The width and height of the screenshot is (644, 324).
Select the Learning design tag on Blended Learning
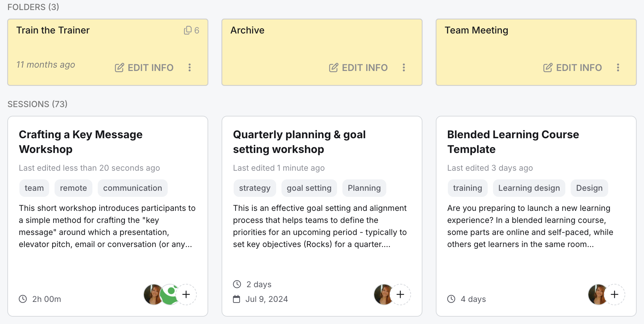pyautogui.click(x=529, y=188)
